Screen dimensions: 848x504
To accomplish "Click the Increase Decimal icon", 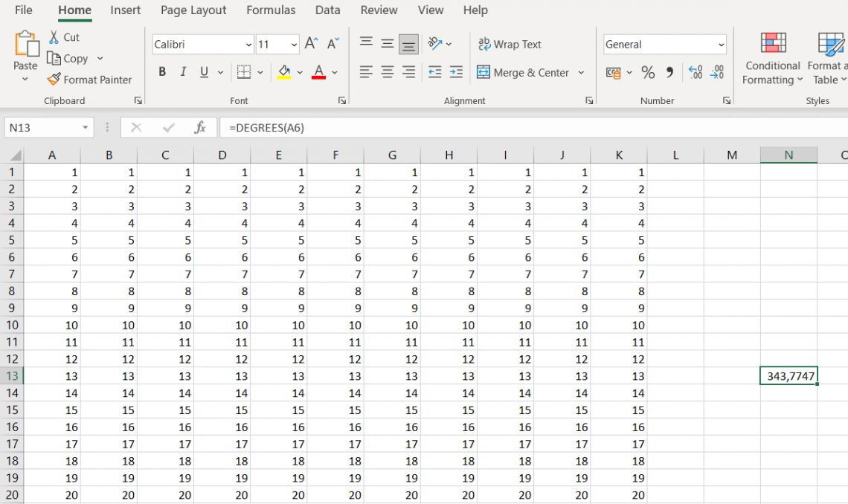I will pos(696,72).
